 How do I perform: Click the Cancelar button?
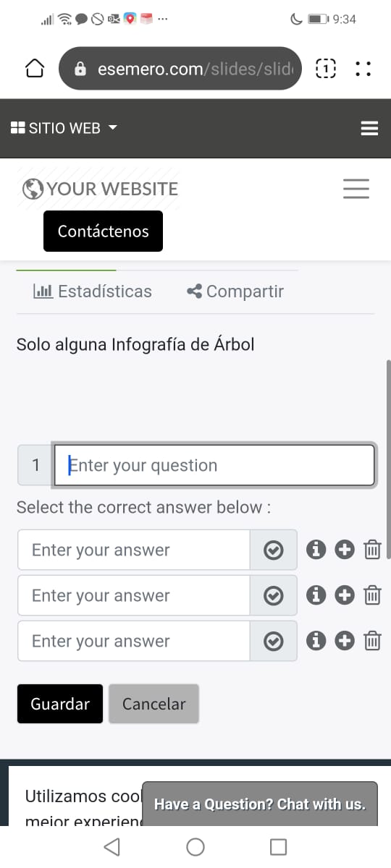click(x=154, y=704)
